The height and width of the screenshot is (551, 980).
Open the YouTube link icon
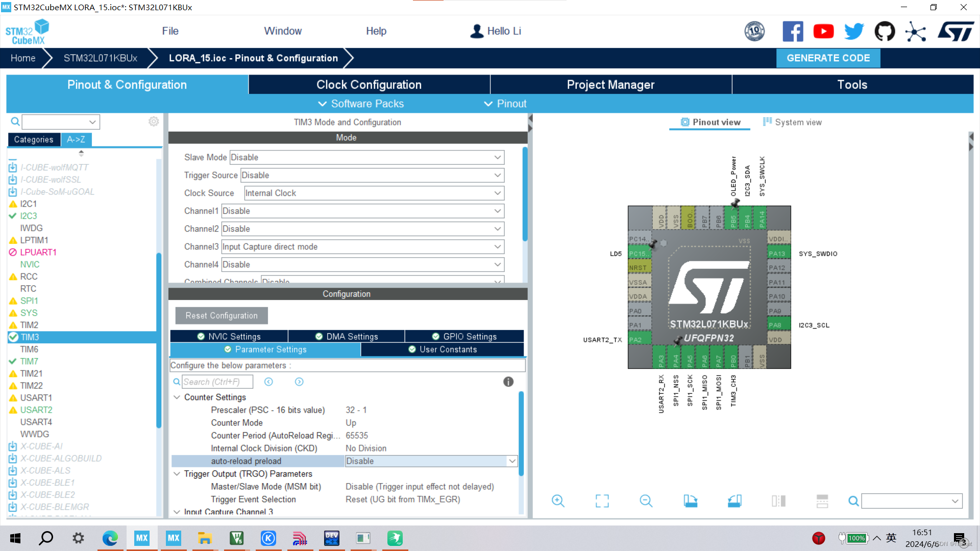point(823,32)
